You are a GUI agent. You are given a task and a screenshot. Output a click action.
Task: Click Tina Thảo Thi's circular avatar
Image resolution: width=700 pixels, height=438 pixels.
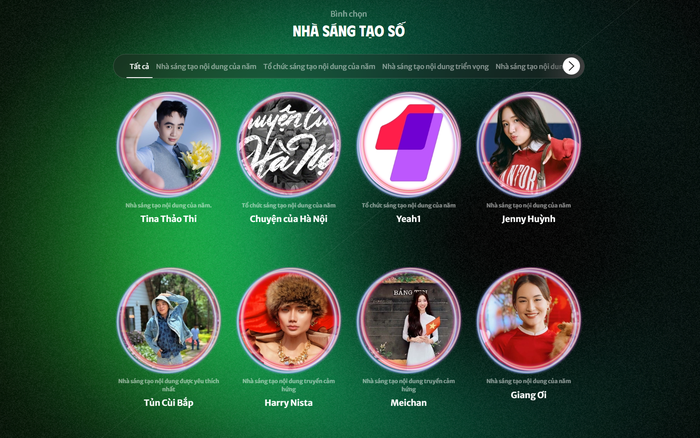coord(169,144)
